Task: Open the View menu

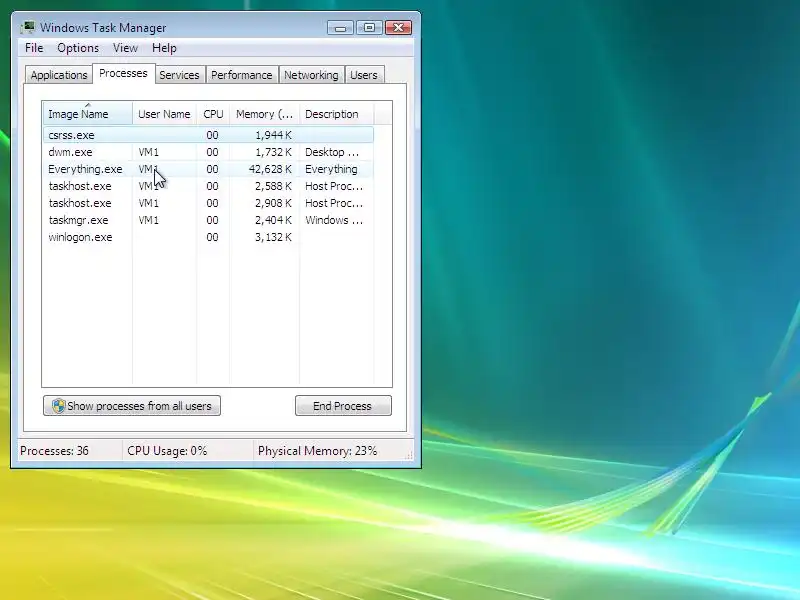Action: coord(126,48)
